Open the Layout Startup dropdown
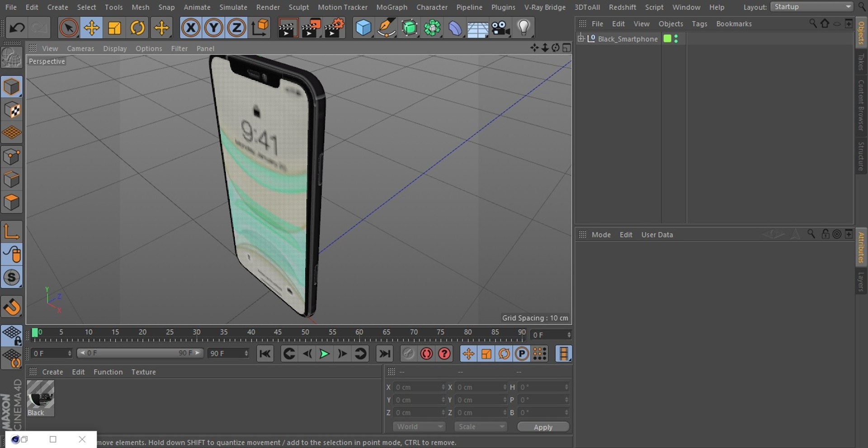Viewport: 868px width, 448px height. (x=812, y=7)
